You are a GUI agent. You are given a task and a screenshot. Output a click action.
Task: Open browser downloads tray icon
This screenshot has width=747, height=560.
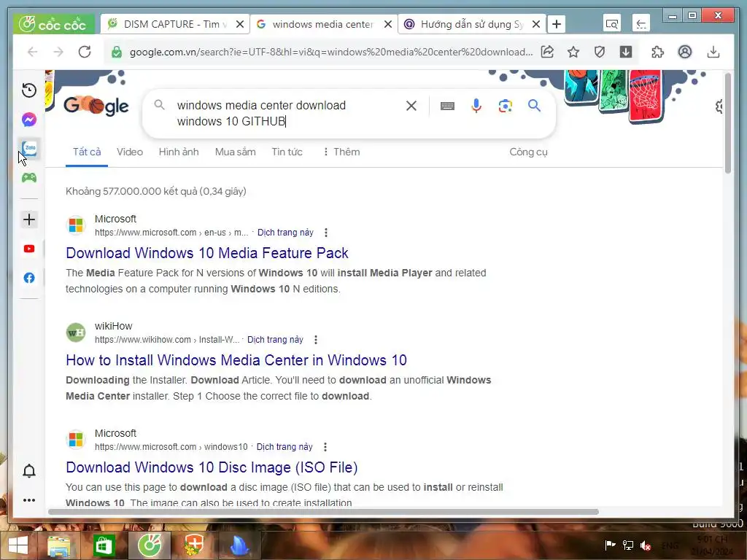pos(713,52)
